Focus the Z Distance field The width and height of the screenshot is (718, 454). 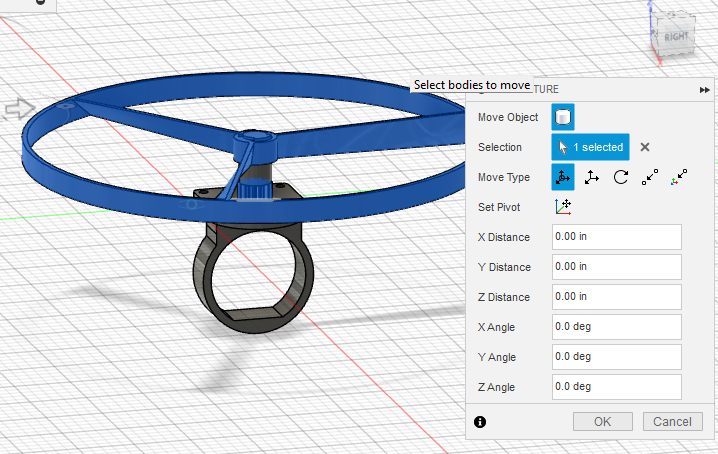pos(616,297)
